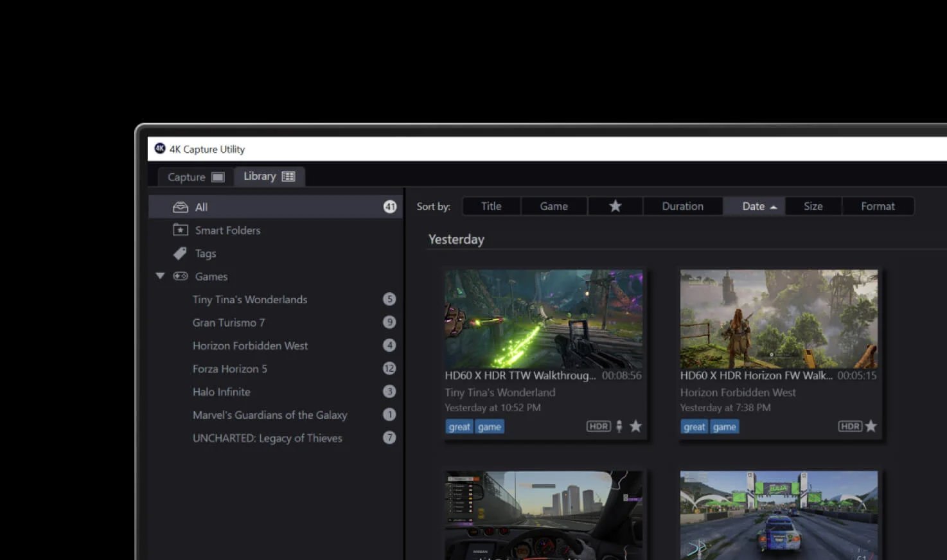
Task: Click the Games controller icon
Action: [x=181, y=276]
